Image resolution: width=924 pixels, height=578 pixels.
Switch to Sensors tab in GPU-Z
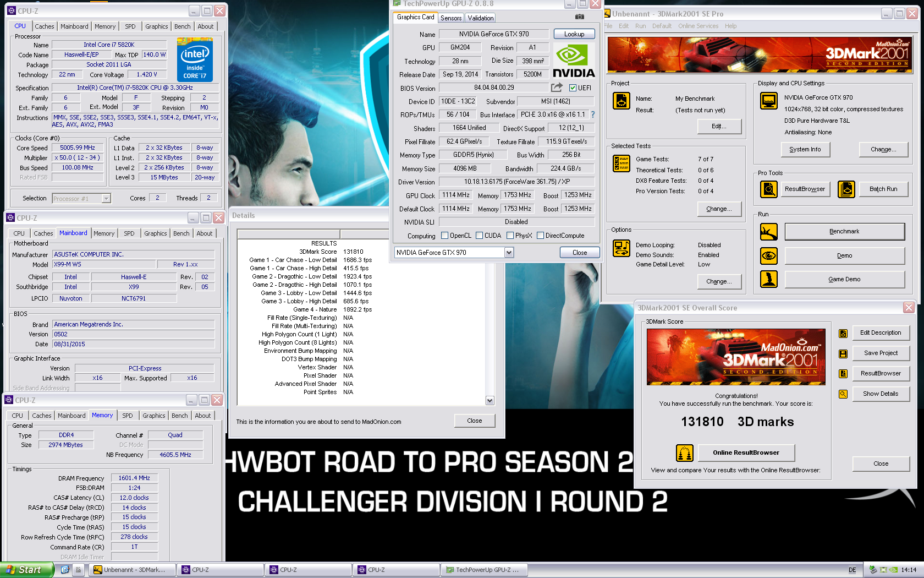[x=451, y=18]
